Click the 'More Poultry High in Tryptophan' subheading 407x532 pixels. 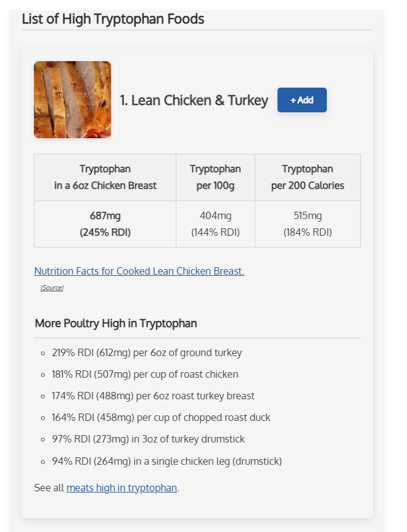(116, 323)
